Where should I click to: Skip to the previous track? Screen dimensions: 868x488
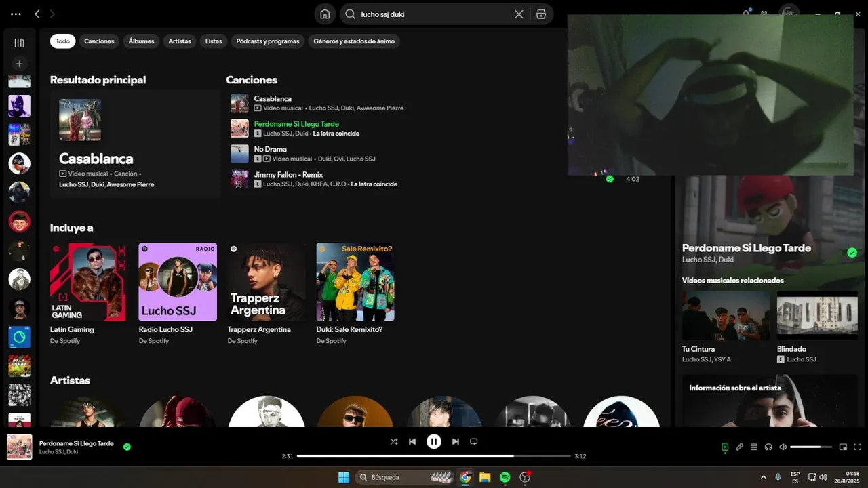[x=412, y=441]
